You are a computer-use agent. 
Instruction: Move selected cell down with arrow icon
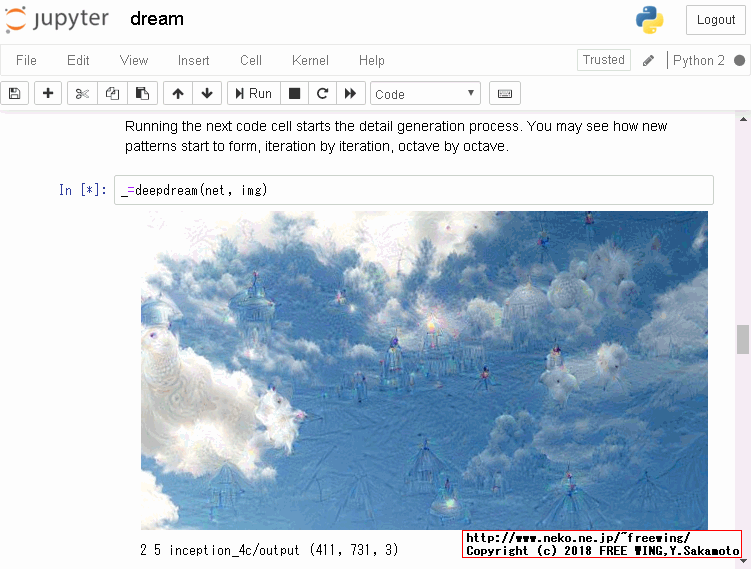pyautogui.click(x=207, y=94)
